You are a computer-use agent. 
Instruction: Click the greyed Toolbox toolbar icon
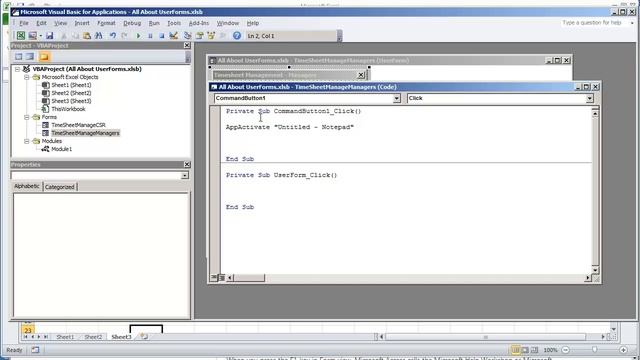click(223, 36)
